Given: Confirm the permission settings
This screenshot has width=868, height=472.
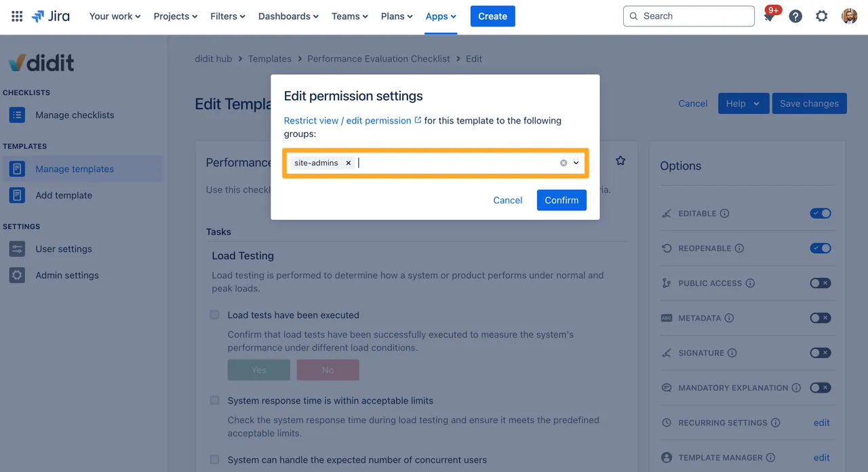Looking at the screenshot, I should [561, 200].
